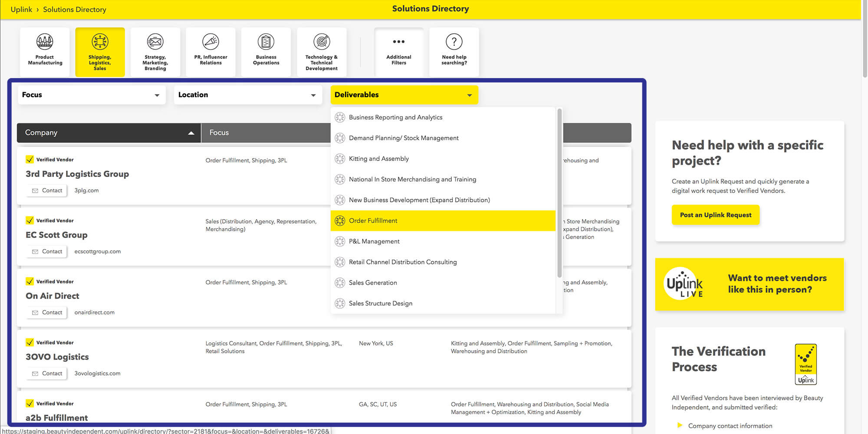
Task: Click the icon beside Business Reporting and Analytics
Action: tap(340, 117)
